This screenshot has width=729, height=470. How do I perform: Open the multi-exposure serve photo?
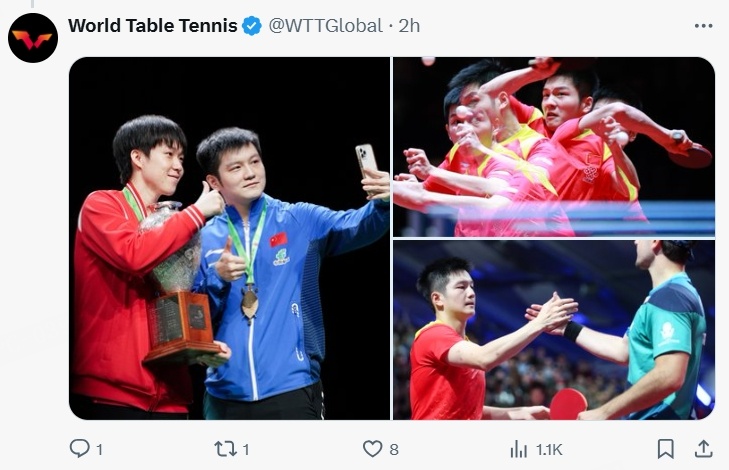(x=554, y=147)
